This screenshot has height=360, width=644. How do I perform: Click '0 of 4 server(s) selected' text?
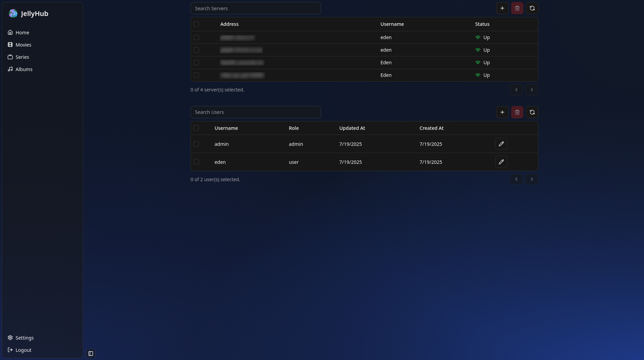[217, 90]
